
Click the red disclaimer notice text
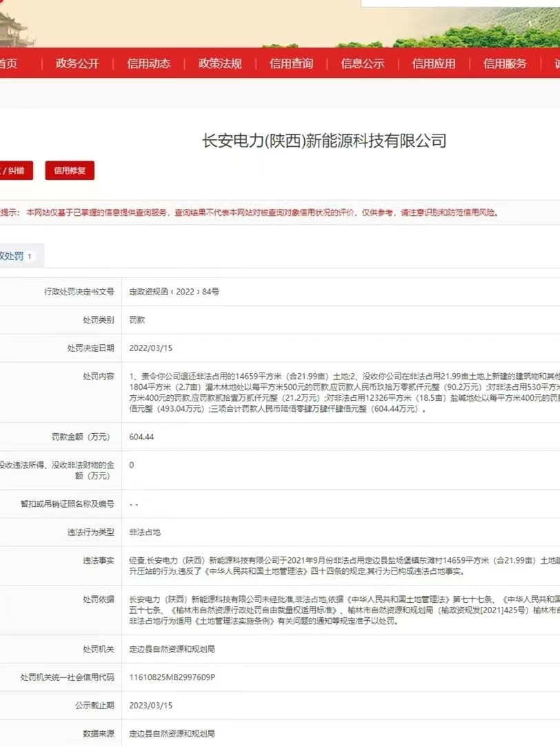tap(250, 212)
